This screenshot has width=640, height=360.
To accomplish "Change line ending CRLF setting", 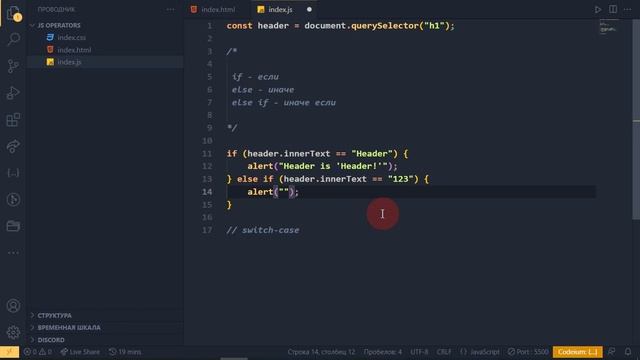I will pos(444,351).
